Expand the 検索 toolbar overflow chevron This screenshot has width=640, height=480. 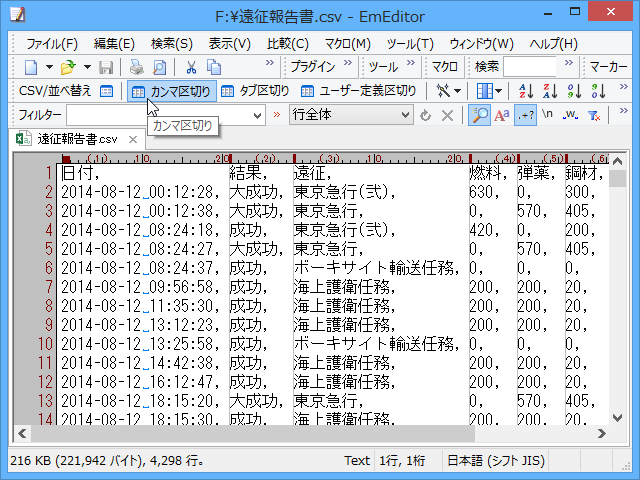click(x=569, y=62)
